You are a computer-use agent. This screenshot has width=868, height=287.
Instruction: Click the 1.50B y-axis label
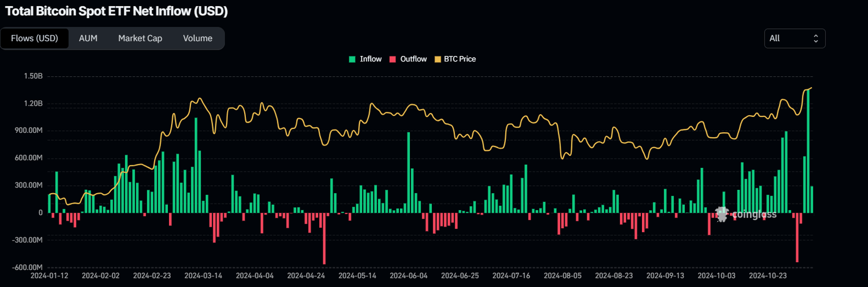coord(33,76)
